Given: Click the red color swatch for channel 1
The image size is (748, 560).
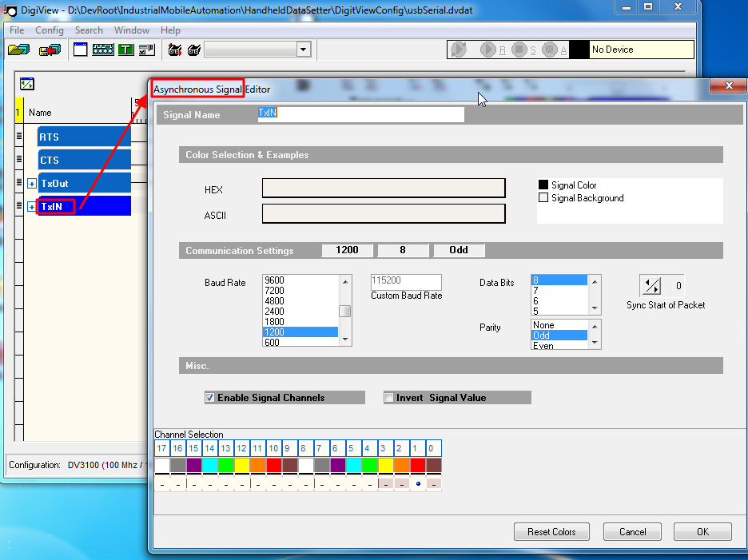Looking at the screenshot, I should pos(418,465).
